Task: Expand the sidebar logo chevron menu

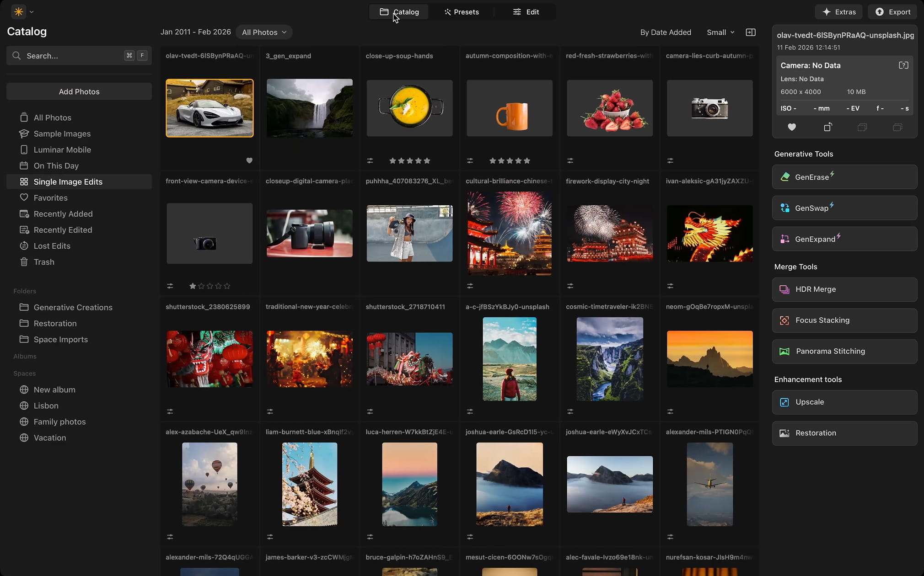Action: [x=32, y=11]
